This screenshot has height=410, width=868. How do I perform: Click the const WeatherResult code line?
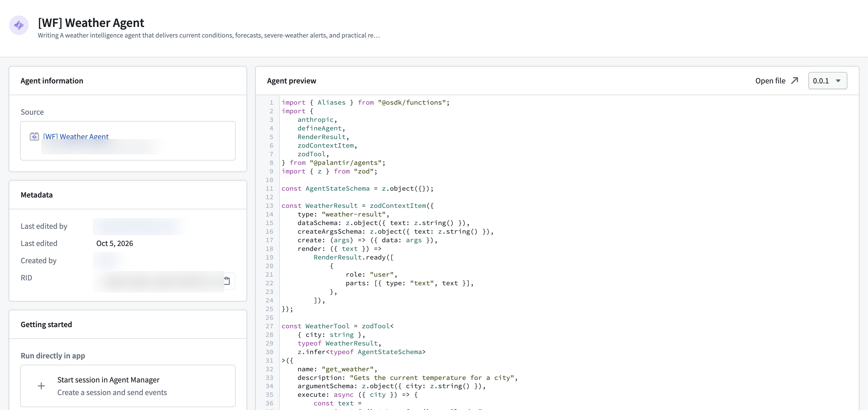(x=357, y=206)
